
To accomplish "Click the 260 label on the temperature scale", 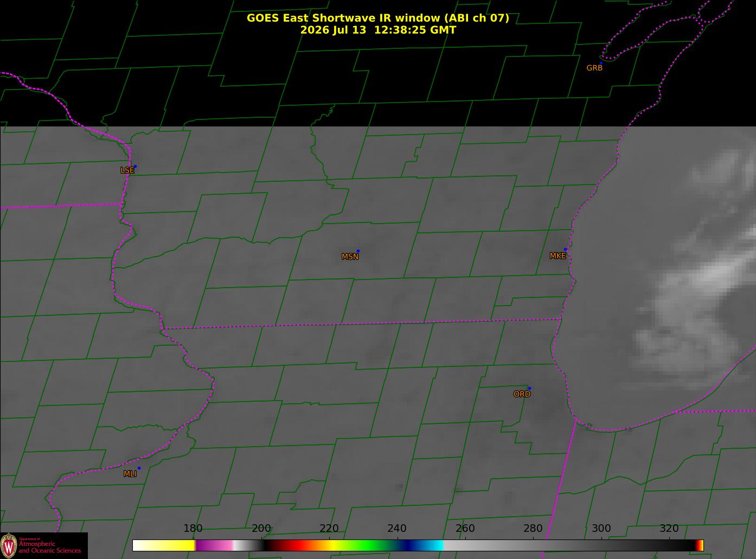I will 465,529.
